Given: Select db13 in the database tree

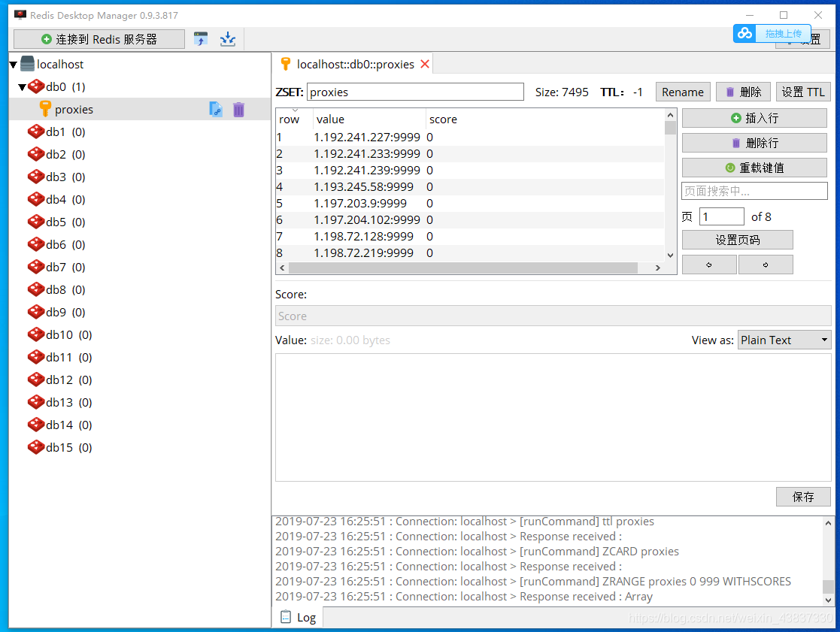Looking at the screenshot, I should (68, 402).
